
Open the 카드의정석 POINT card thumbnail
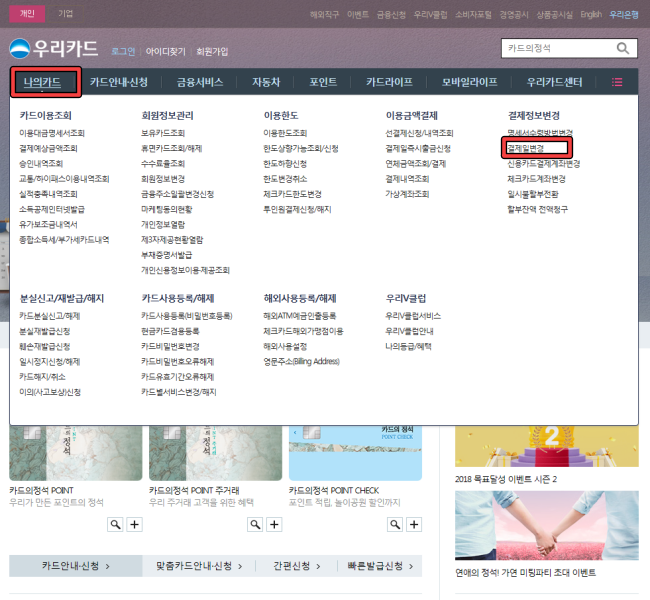(x=75, y=453)
